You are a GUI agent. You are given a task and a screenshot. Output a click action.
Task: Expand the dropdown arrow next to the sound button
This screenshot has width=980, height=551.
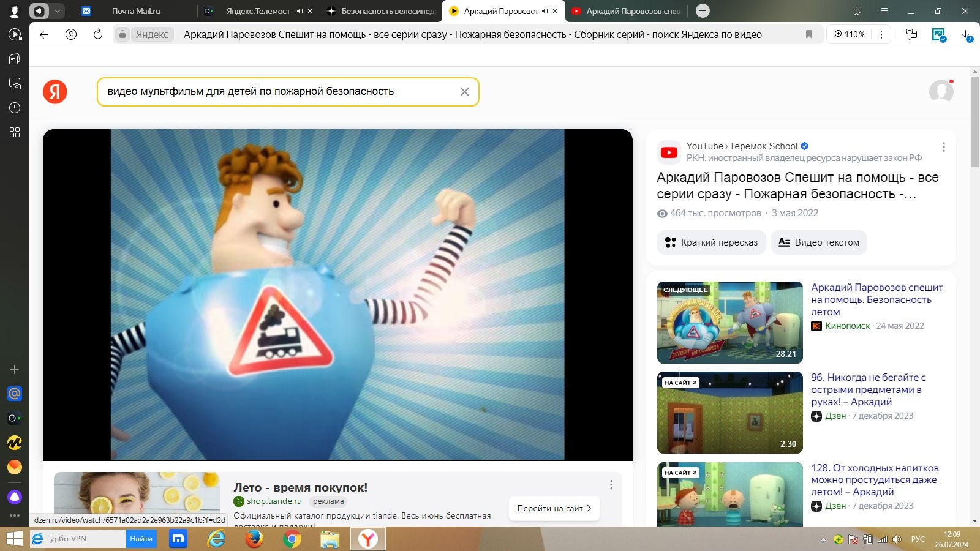pyautogui.click(x=57, y=10)
